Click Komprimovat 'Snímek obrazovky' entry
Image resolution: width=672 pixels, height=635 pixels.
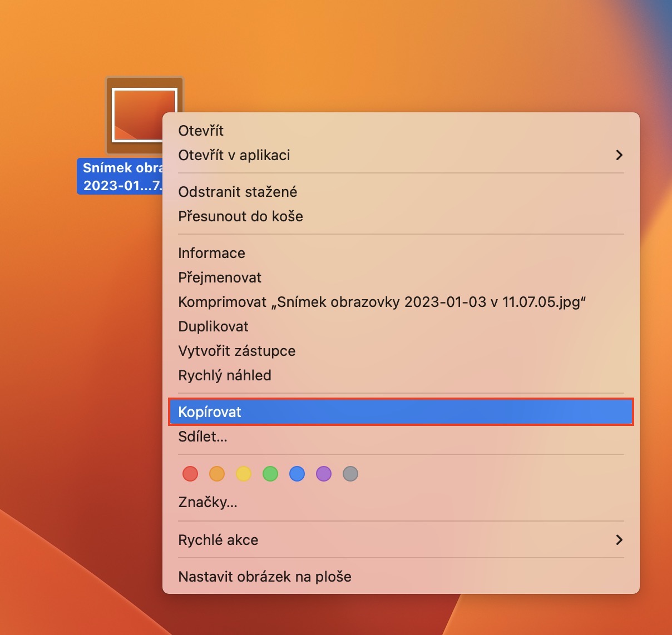401,302
